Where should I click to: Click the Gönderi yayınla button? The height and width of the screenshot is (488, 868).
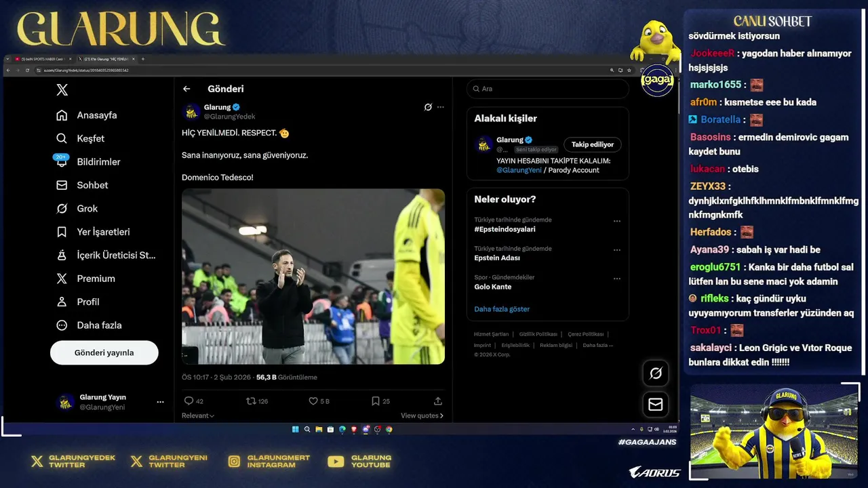[104, 353]
